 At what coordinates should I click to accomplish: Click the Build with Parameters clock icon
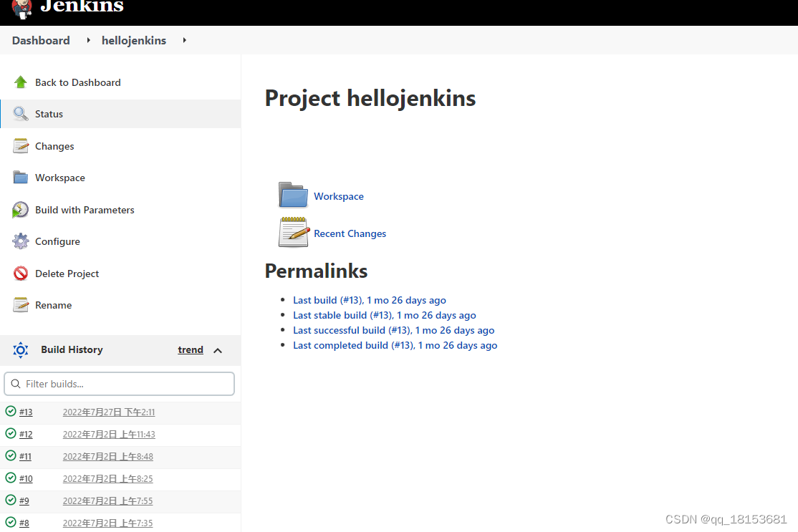click(x=21, y=210)
